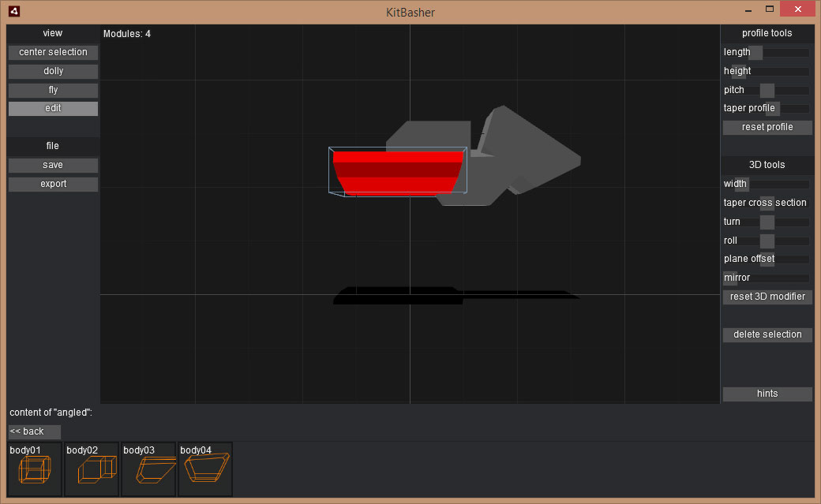Toggle the mirror control
The image size is (821, 504).
pos(730,278)
